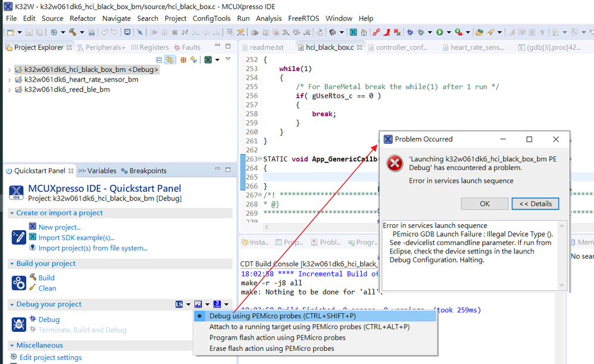Open the FreeRTOS menu
The width and height of the screenshot is (594, 364).
[x=304, y=18]
